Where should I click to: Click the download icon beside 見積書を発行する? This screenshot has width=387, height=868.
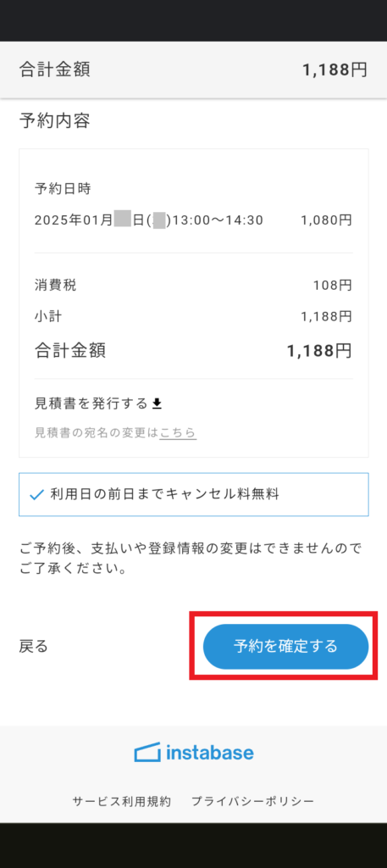pos(157,403)
